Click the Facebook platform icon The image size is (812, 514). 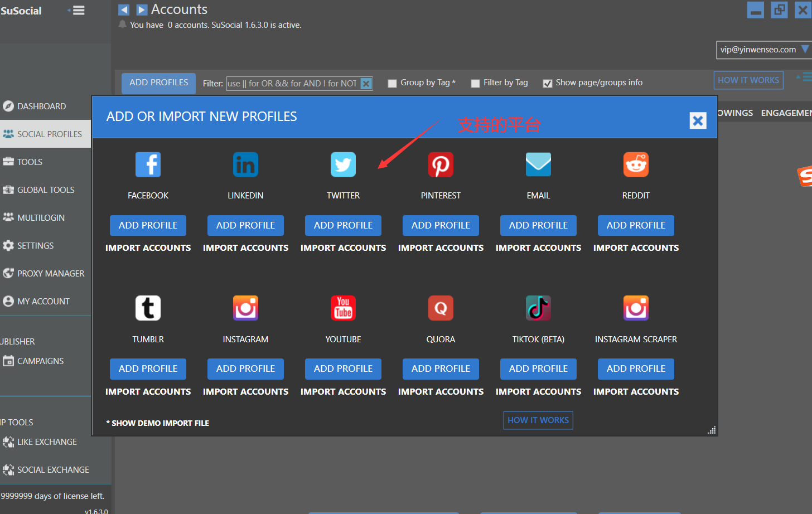click(x=148, y=164)
